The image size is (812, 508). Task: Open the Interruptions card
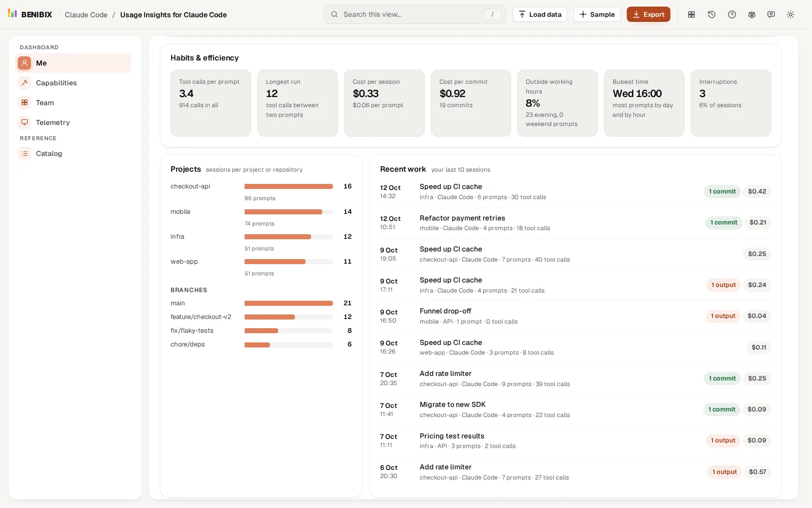[x=731, y=103]
